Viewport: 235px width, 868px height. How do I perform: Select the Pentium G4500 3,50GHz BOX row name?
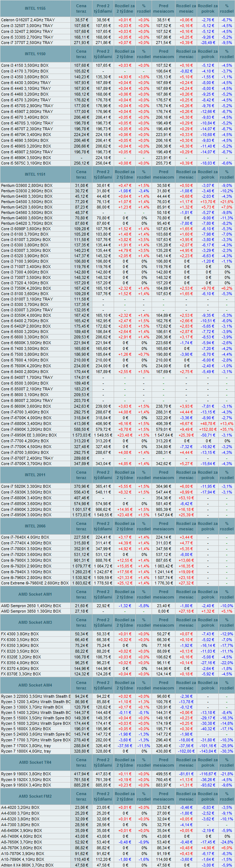pyautogui.click(x=26, y=202)
